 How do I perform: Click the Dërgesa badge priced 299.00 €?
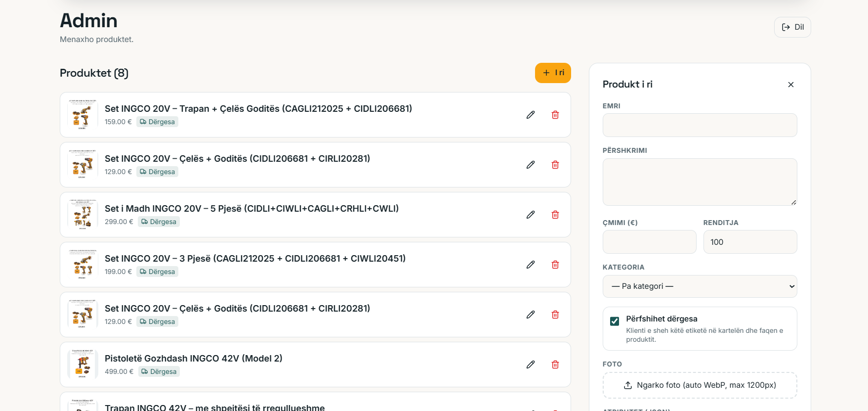pos(159,222)
